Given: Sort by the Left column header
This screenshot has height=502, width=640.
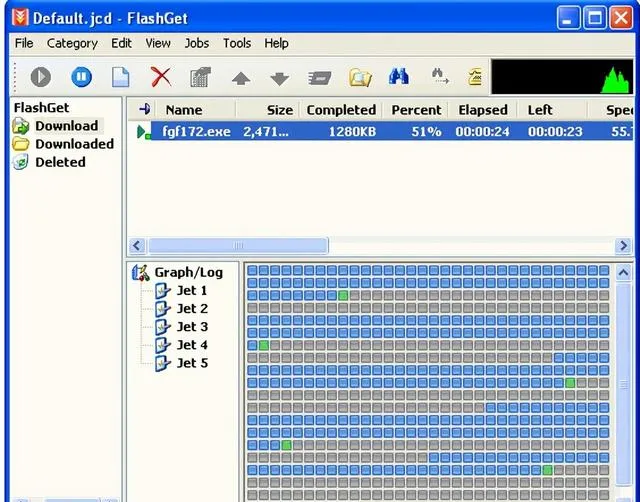Looking at the screenshot, I should tap(552, 110).
